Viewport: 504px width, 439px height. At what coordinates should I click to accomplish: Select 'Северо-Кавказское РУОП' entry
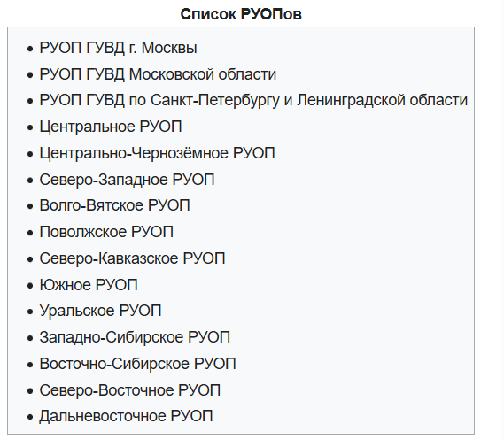[x=132, y=258]
